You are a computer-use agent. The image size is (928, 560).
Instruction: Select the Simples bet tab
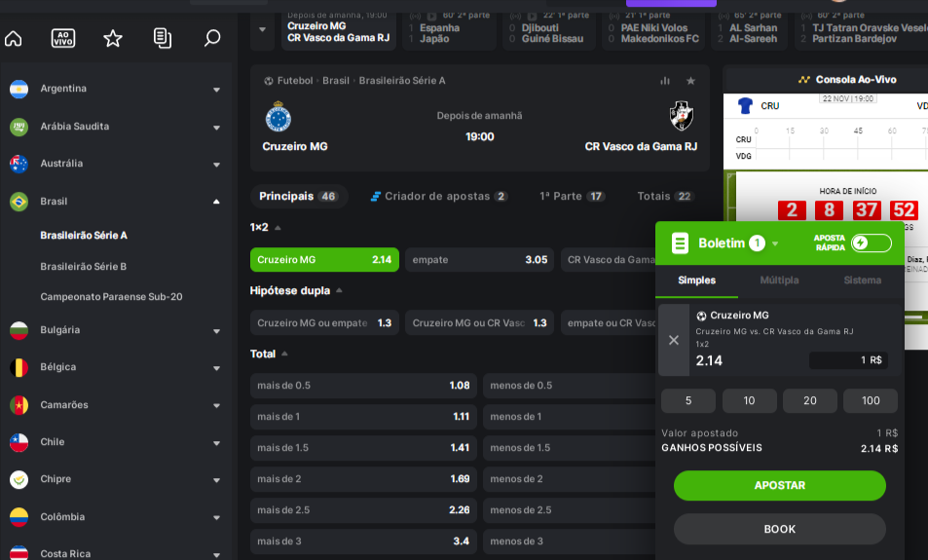[x=696, y=280]
